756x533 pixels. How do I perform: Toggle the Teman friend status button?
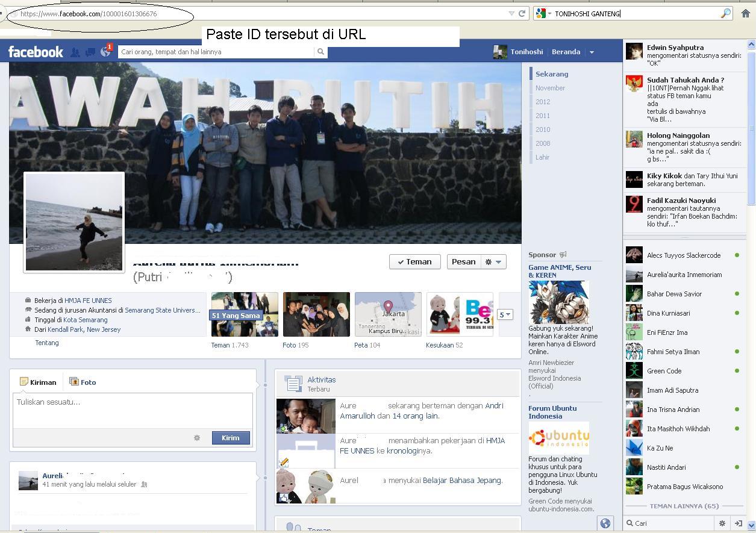pyautogui.click(x=414, y=262)
